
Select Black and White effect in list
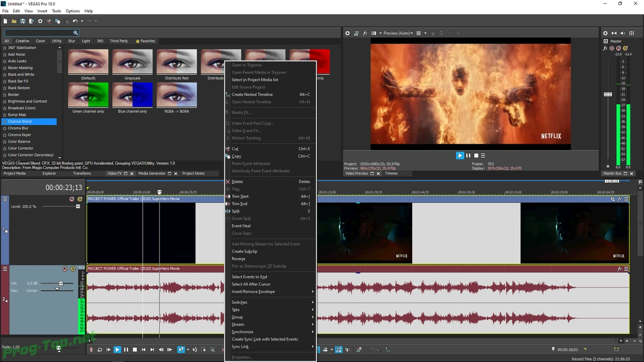pyautogui.click(x=21, y=75)
